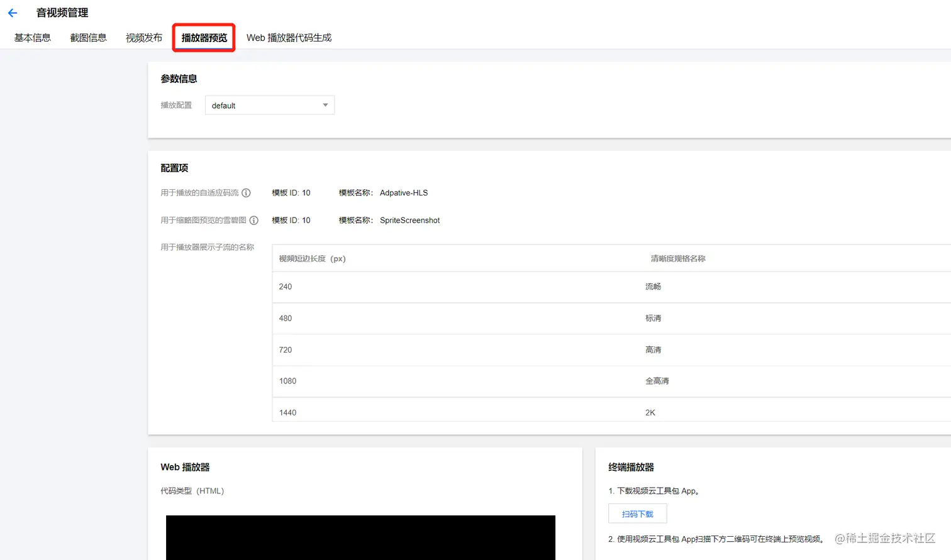Click the black Web player preview

tap(360, 537)
